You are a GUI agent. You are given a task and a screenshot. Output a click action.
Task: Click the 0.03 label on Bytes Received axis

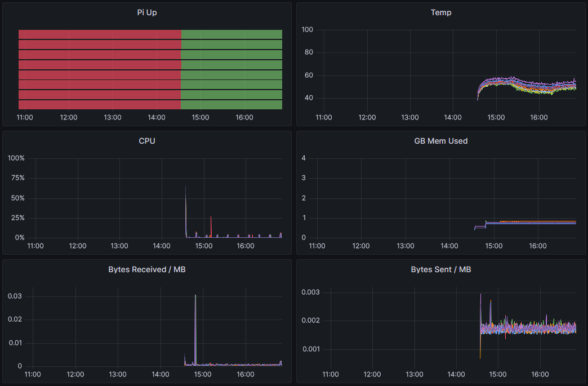(x=16, y=296)
